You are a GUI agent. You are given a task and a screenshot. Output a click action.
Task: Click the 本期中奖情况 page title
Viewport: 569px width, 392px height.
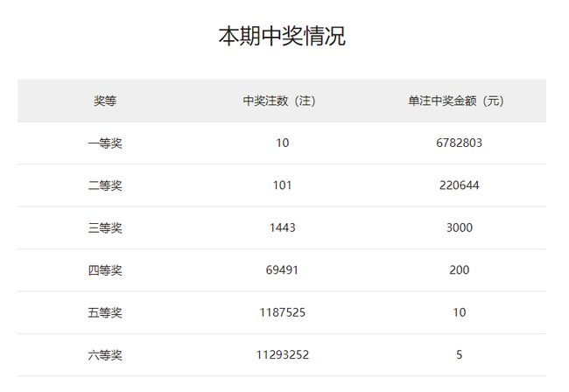click(x=282, y=37)
